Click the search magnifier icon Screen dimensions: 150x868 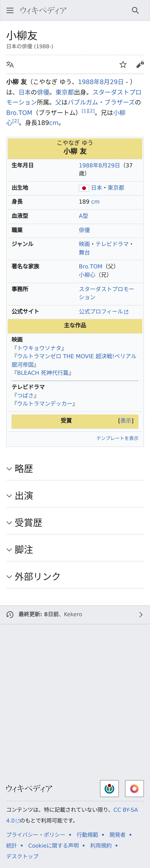135,10
